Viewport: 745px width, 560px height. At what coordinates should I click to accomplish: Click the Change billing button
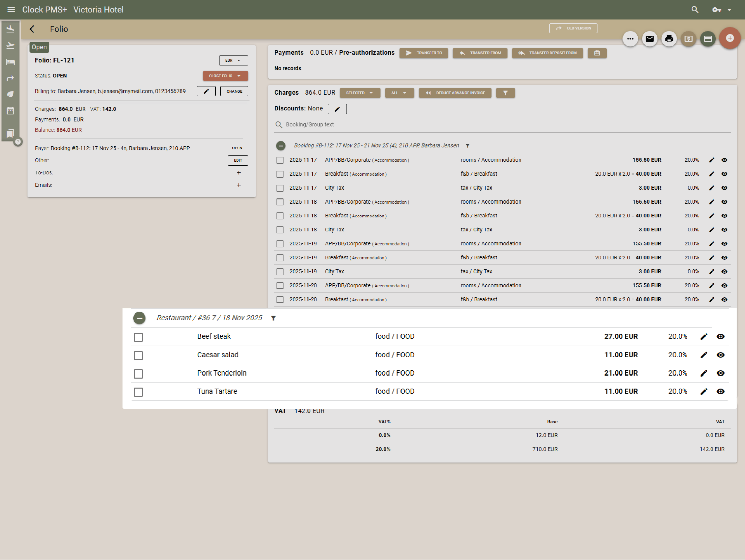coord(234,91)
